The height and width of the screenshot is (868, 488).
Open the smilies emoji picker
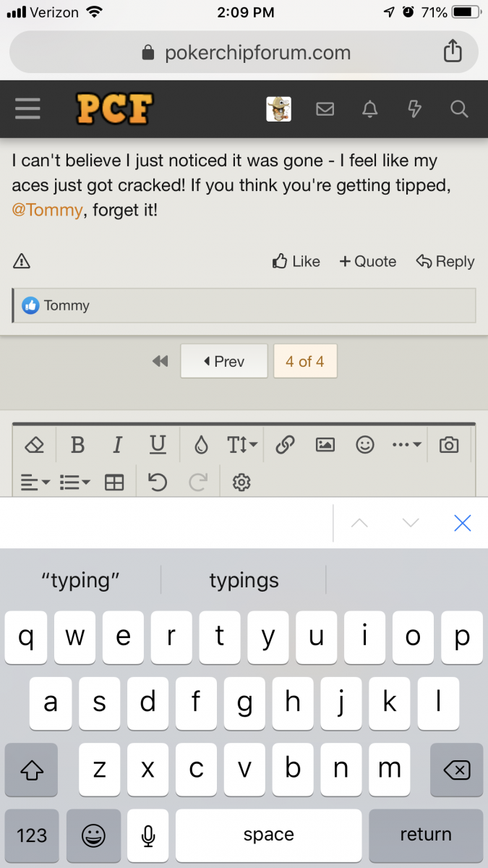[365, 445]
